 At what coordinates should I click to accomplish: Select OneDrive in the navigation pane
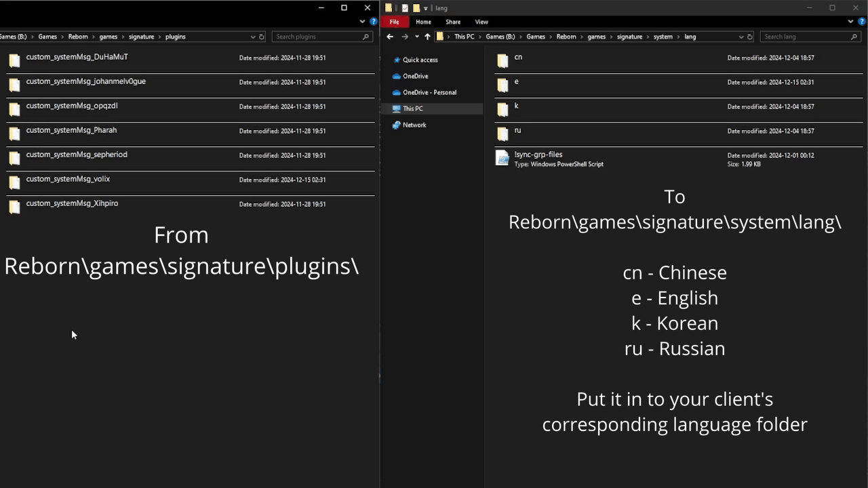point(415,76)
